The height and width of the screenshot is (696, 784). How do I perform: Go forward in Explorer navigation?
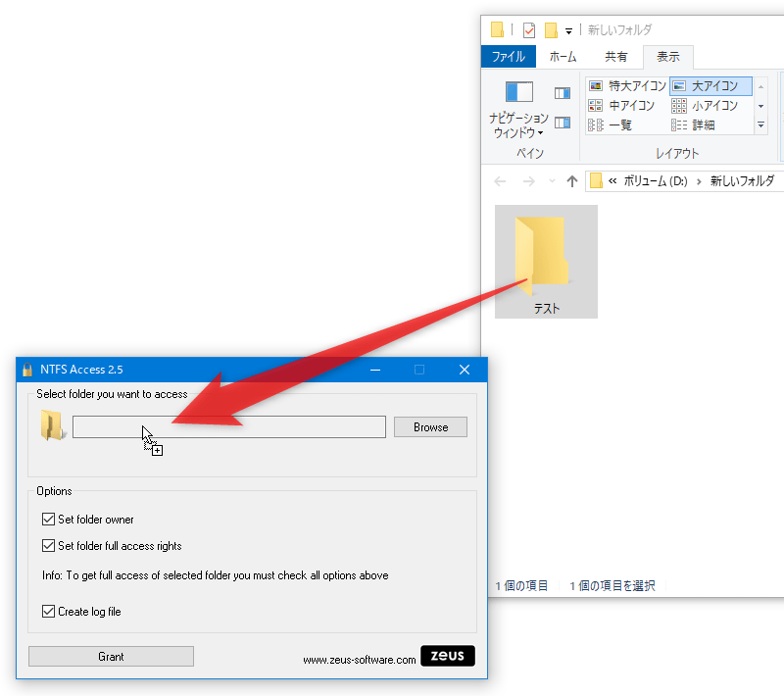click(528, 181)
